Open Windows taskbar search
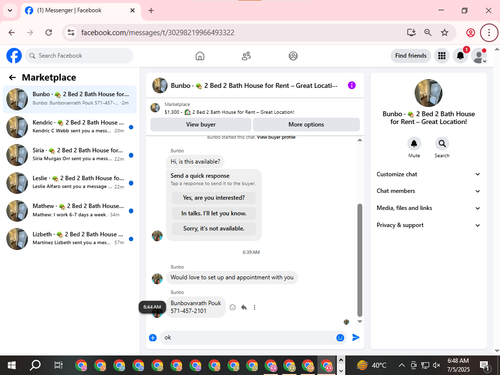The width and height of the screenshot is (500, 375). 35,365
